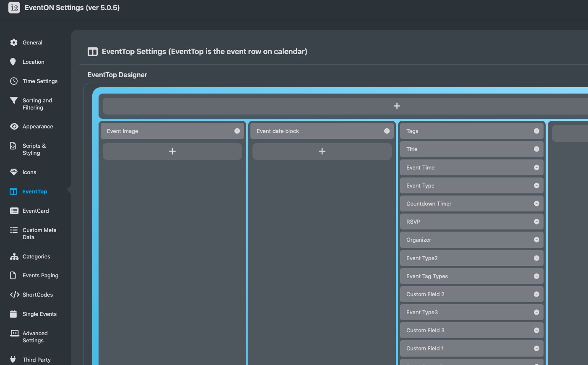The height and width of the screenshot is (365, 588).
Task: Click the General gear icon in sidebar
Action: coord(14,42)
